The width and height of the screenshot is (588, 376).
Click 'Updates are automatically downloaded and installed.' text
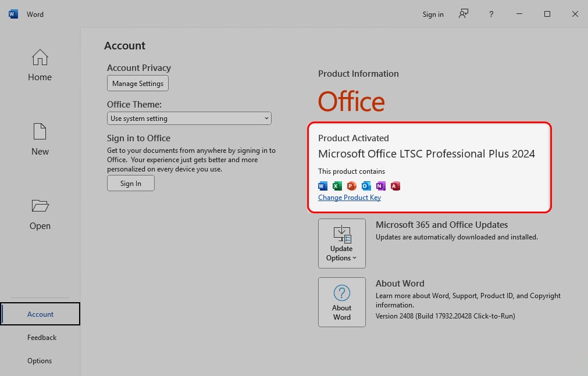pyautogui.click(x=457, y=237)
